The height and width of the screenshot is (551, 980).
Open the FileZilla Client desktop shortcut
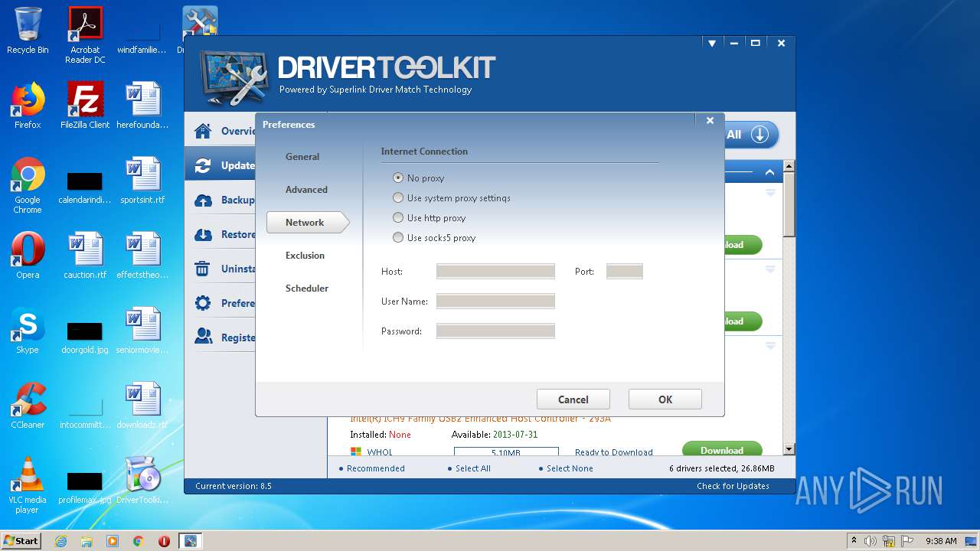(85, 106)
